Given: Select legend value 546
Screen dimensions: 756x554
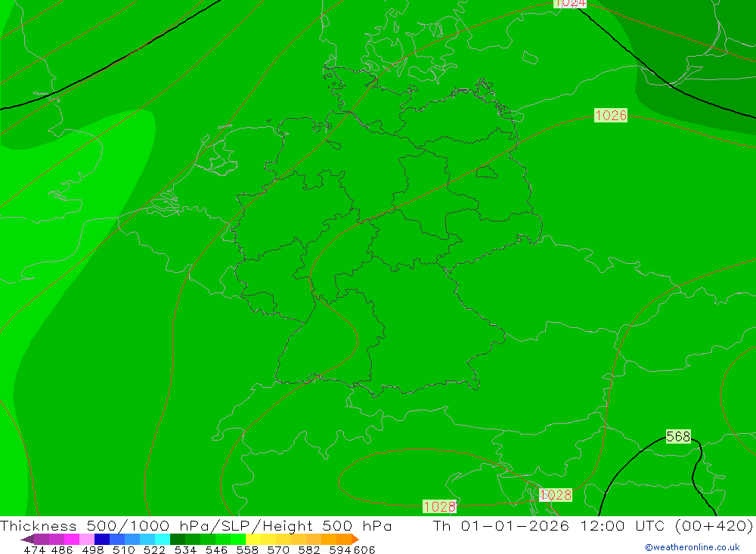Looking at the screenshot, I should coord(216,550).
